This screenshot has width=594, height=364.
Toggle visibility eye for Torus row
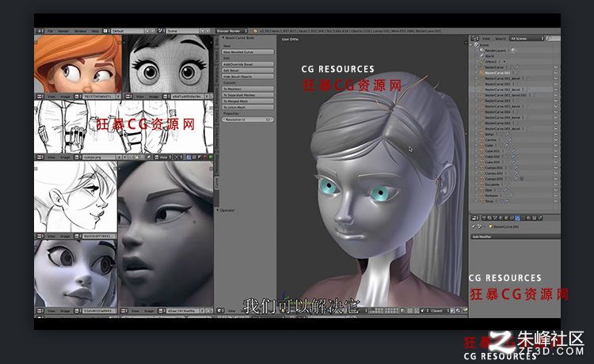point(556,201)
